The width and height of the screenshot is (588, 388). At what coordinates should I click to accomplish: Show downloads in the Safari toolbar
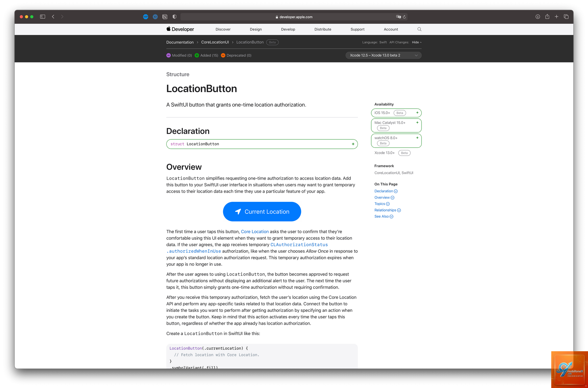pyautogui.click(x=538, y=17)
